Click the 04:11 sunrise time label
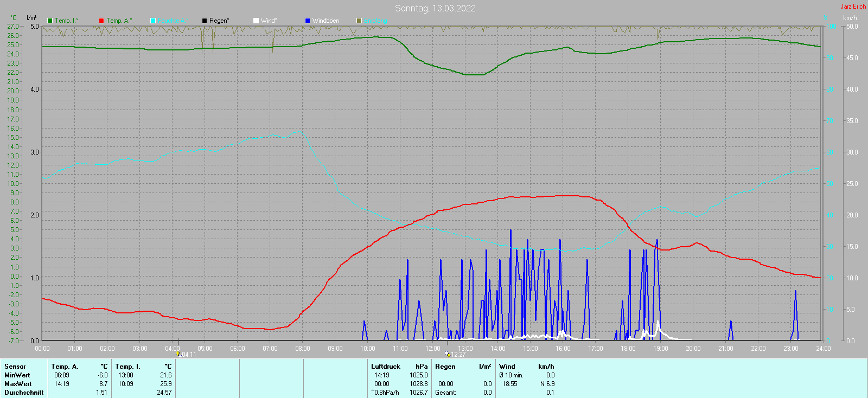This screenshot has width=868, height=398. (x=188, y=355)
